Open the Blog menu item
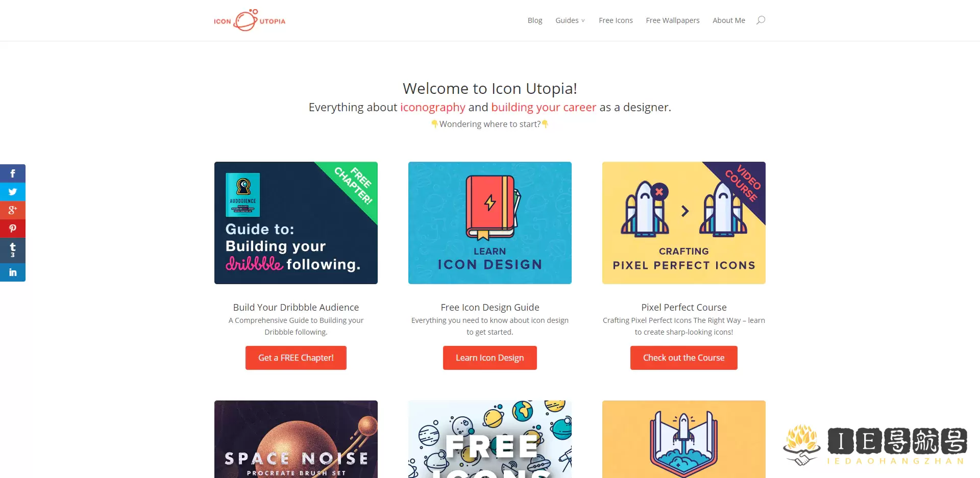 pos(535,20)
